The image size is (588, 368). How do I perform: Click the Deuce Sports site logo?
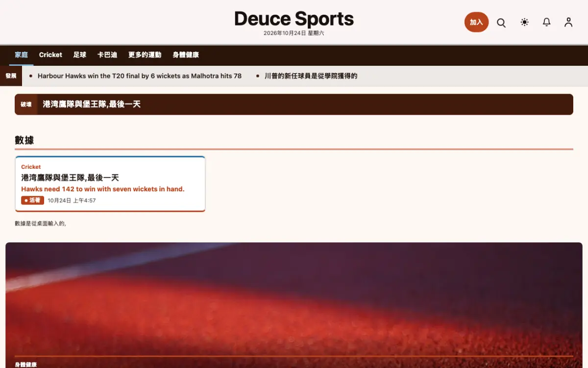click(294, 19)
